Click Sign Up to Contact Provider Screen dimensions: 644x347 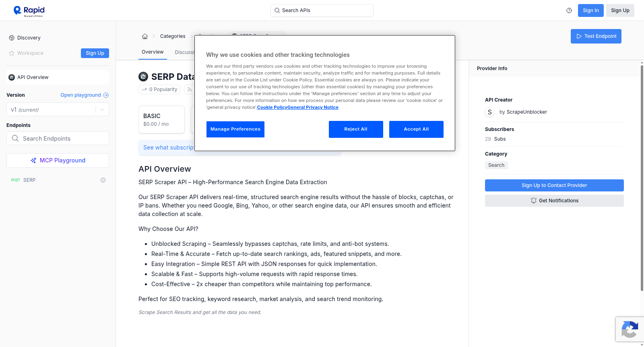point(554,185)
